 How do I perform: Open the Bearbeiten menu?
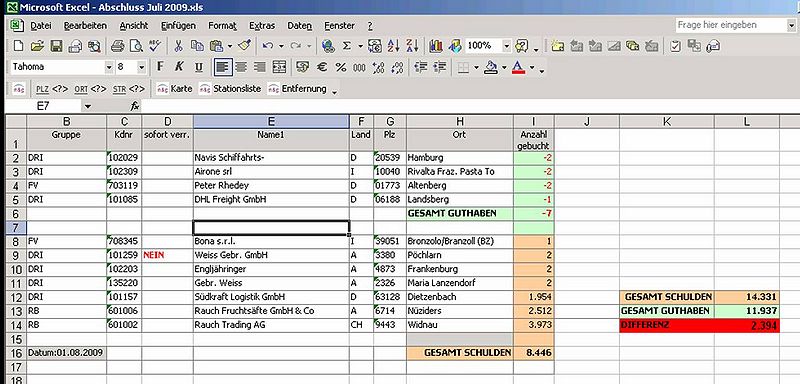(85, 25)
